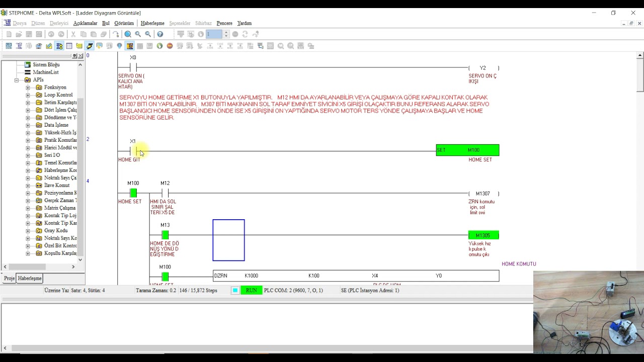Expand the Fonksiyon folder
Viewport: 644px width, 362px height.
28,87
